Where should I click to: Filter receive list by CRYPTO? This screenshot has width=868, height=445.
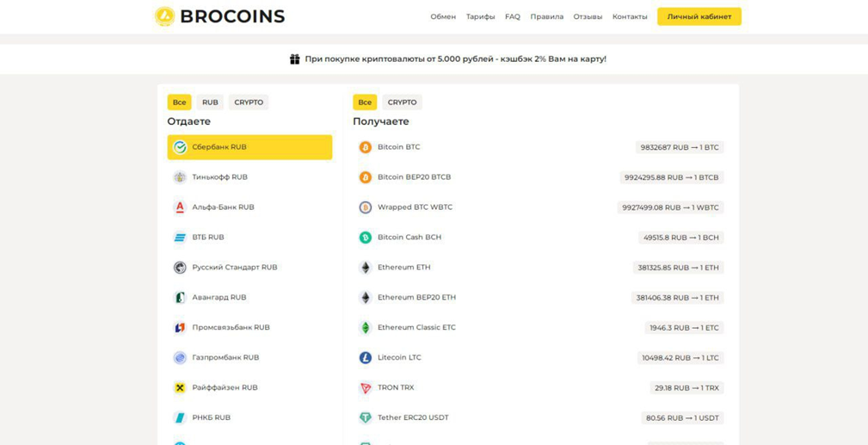[x=402, y=102]
